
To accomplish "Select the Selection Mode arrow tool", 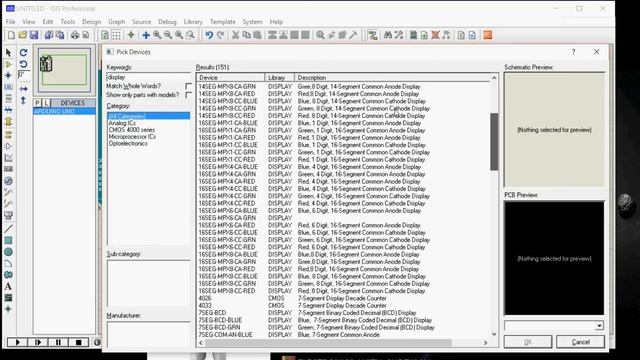I will 8,53.
